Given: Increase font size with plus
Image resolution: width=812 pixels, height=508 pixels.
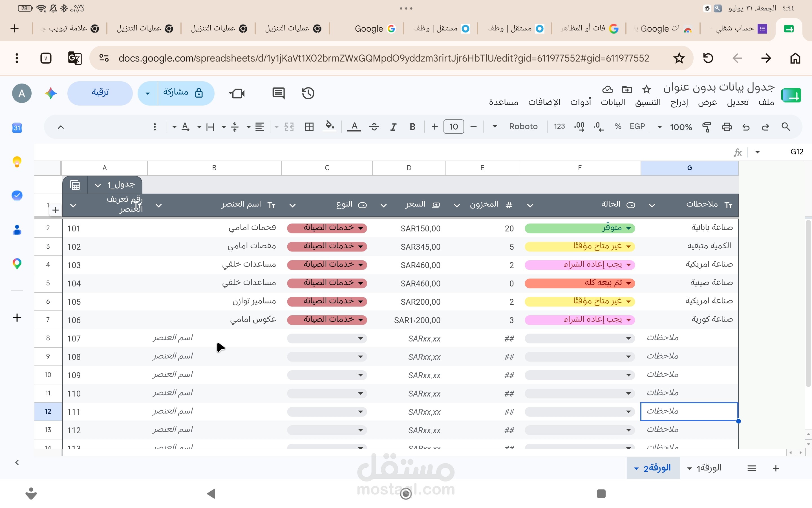Looking at the screenshot, I should 434,126.
